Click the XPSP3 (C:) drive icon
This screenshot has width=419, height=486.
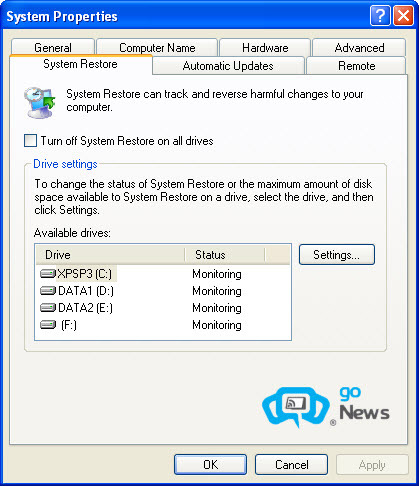click(48, 274)
